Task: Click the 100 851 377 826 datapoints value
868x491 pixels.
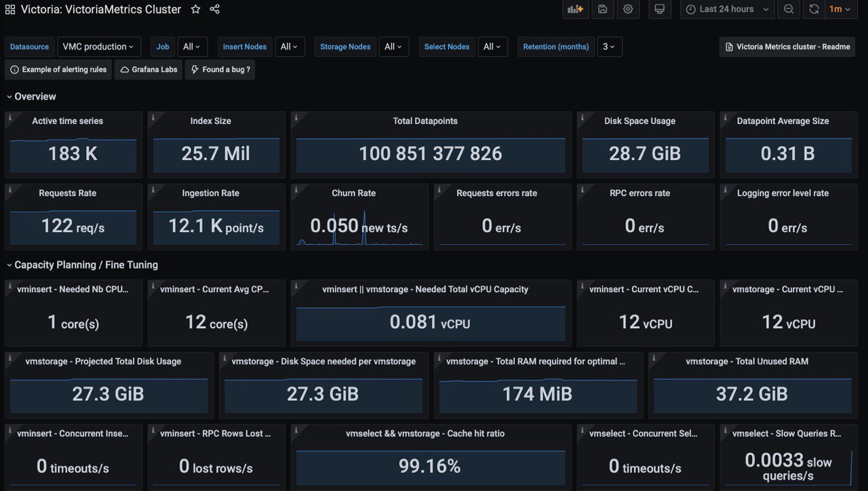Action: (x=431, y=153)
